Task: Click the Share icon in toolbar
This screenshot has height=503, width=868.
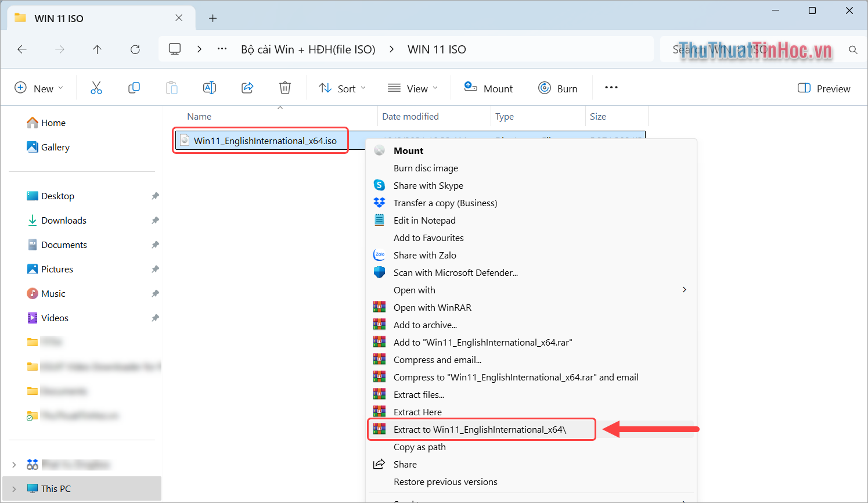Action: click(247, 88)
